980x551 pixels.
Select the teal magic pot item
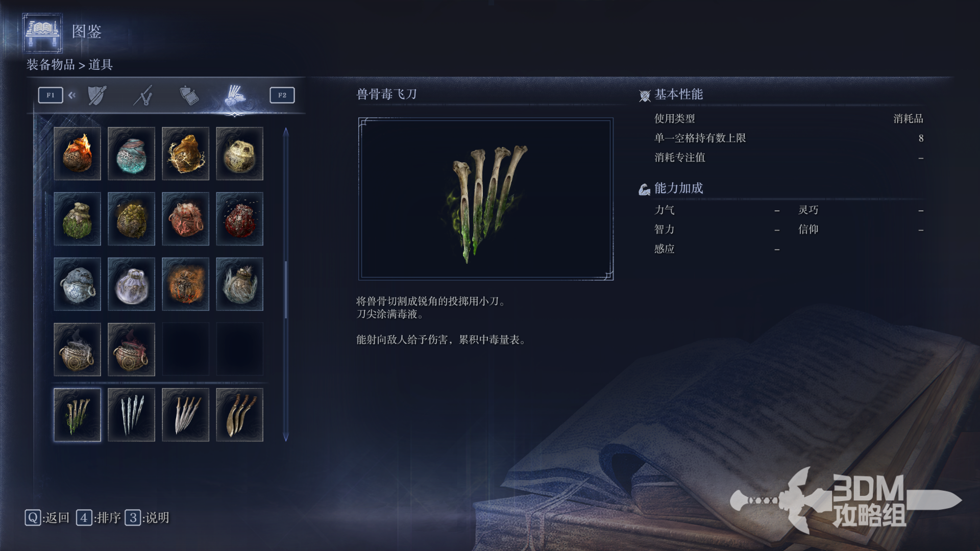131,154
